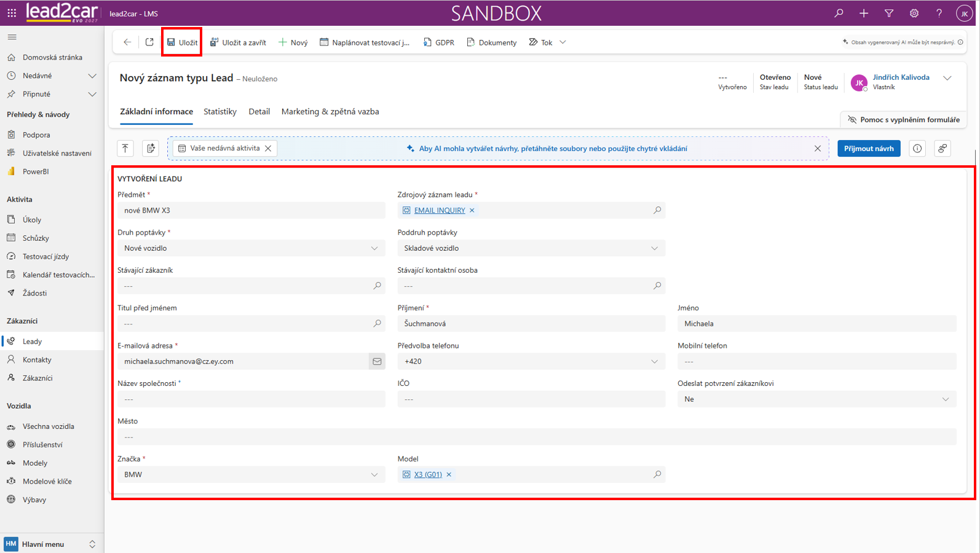Collapse the sidebar with hamburger icon

12,37
